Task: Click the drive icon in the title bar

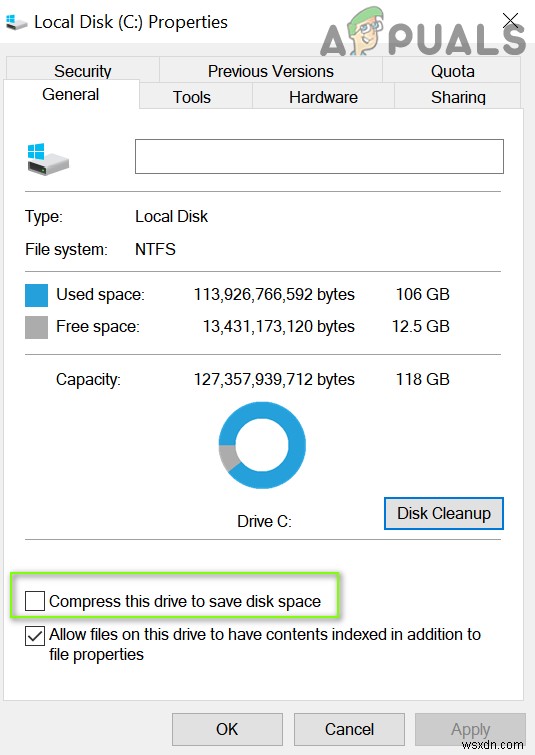Action: point(15,22)
